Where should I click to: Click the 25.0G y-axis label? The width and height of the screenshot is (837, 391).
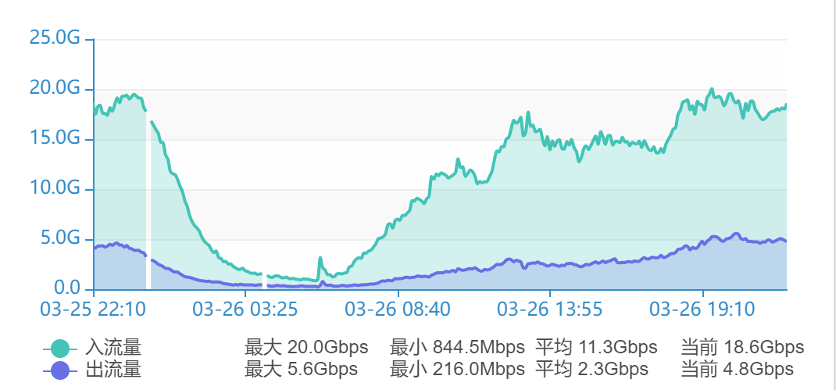(x=54, y=38)
